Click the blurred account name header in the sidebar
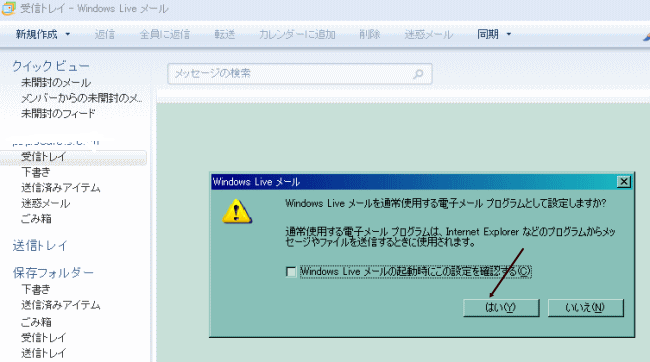The height and width of the screenshot is (362, 650). click(x=56, y=142)
